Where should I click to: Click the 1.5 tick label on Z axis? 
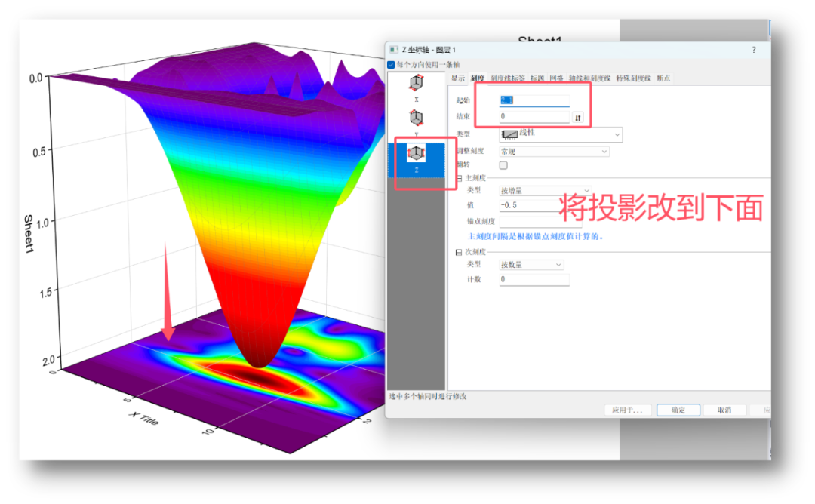(46, 293)
